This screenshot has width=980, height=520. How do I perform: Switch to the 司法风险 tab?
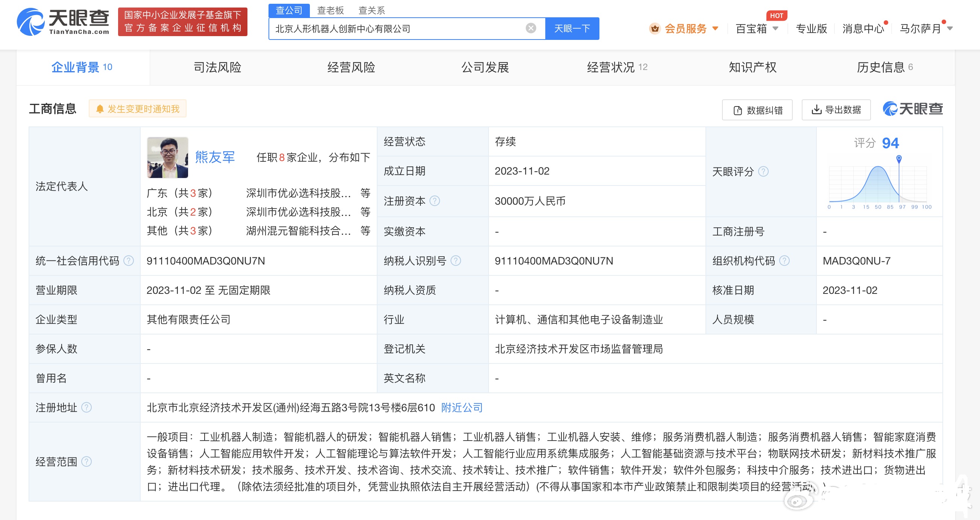217,67
